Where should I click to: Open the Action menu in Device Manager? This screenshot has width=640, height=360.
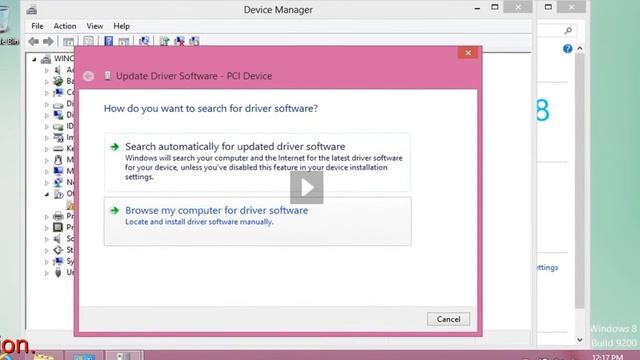tap(65, 26)
